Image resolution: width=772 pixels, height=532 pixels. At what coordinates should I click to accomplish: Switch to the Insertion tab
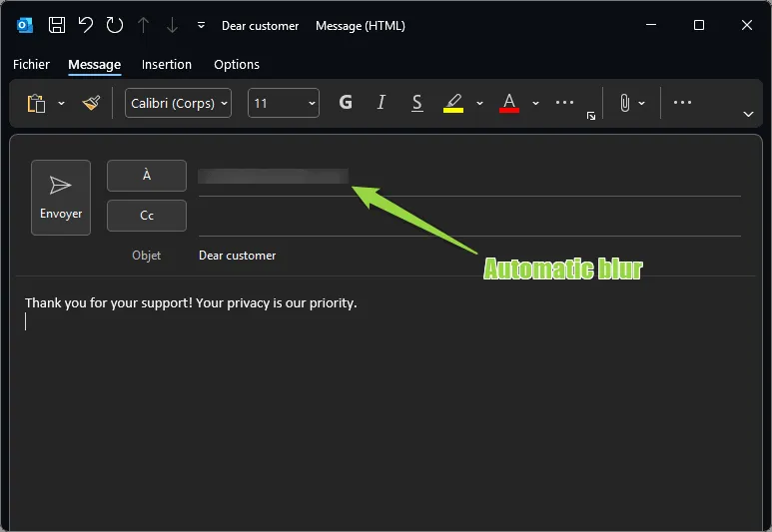coord(167,64)
